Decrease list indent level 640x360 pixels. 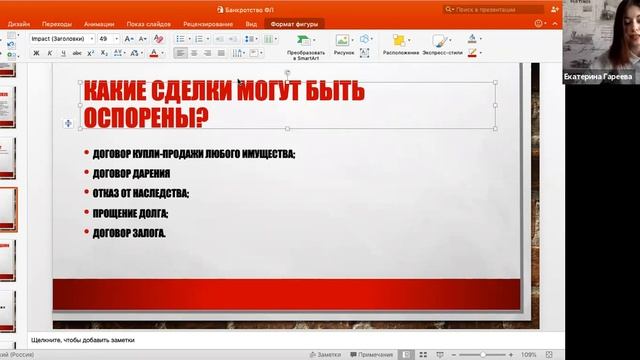pos(219,39)
